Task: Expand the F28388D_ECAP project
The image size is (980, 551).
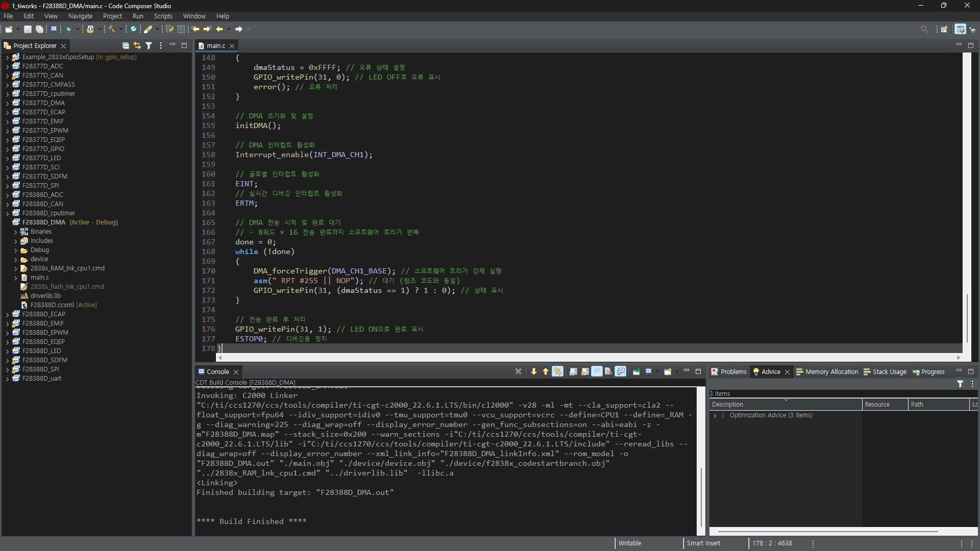Action: click(x=7, y=314)
